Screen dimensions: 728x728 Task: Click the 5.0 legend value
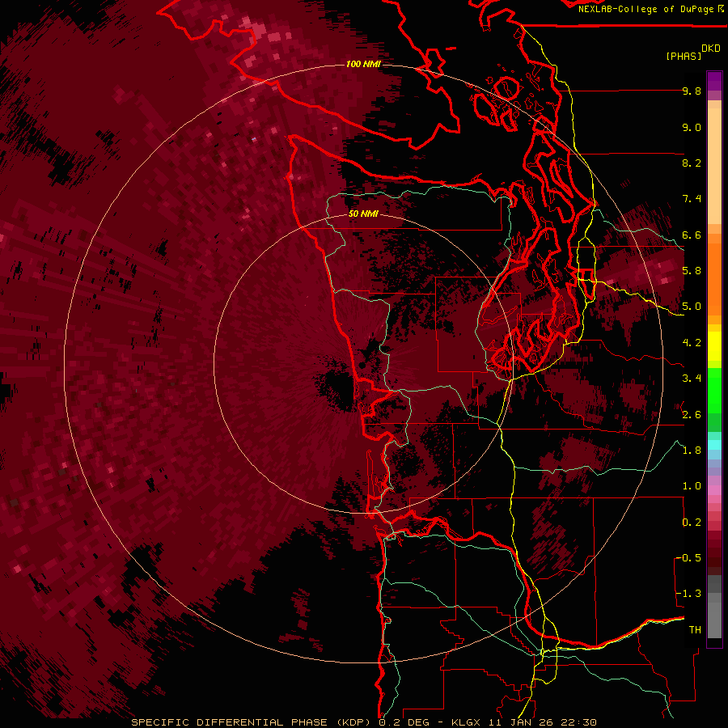click(x=692, y=307)
